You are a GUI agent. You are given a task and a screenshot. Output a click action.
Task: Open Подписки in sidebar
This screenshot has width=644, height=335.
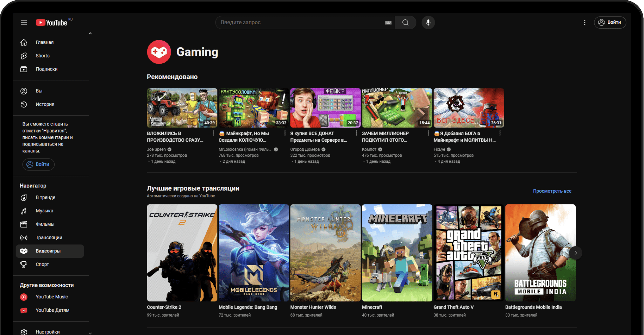(50, 69)
